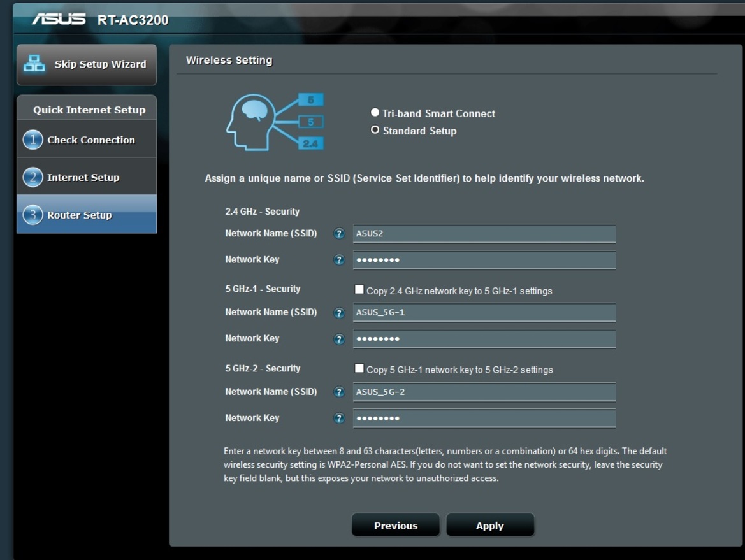
Task: Open the Router Setup step
Action: click(87, 214)
